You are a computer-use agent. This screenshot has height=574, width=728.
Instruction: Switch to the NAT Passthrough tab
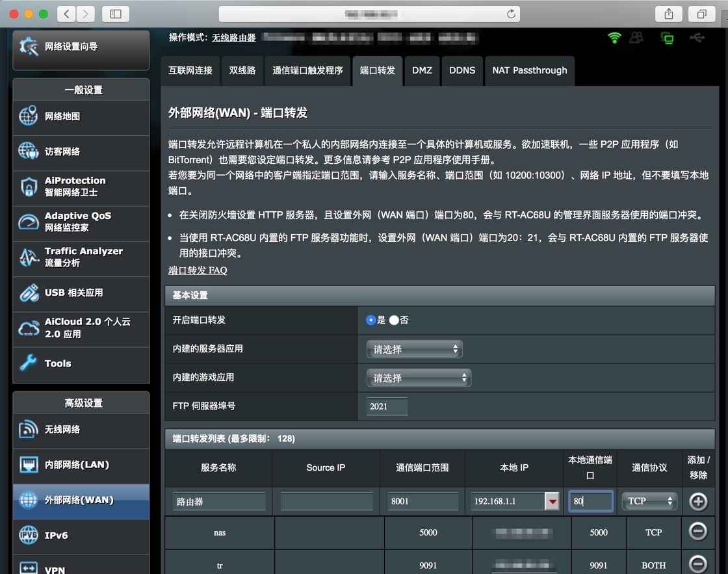[x=529, y=70]
